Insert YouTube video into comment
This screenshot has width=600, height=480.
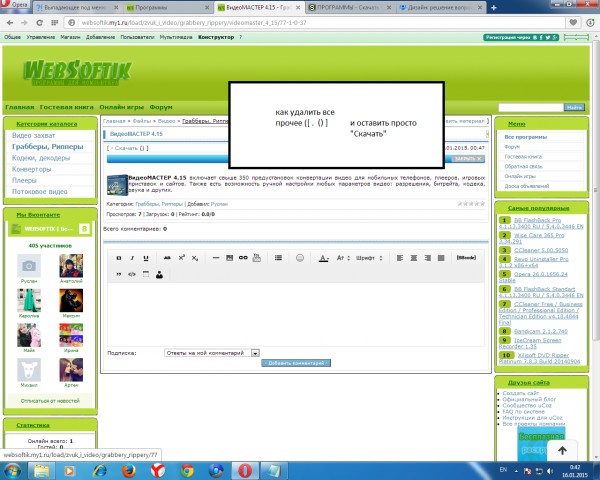point(257,258)
